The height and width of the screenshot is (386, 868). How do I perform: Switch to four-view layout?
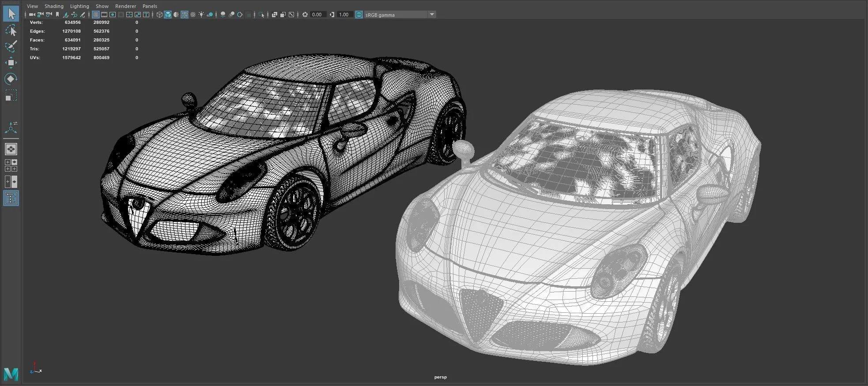[11, 165]
